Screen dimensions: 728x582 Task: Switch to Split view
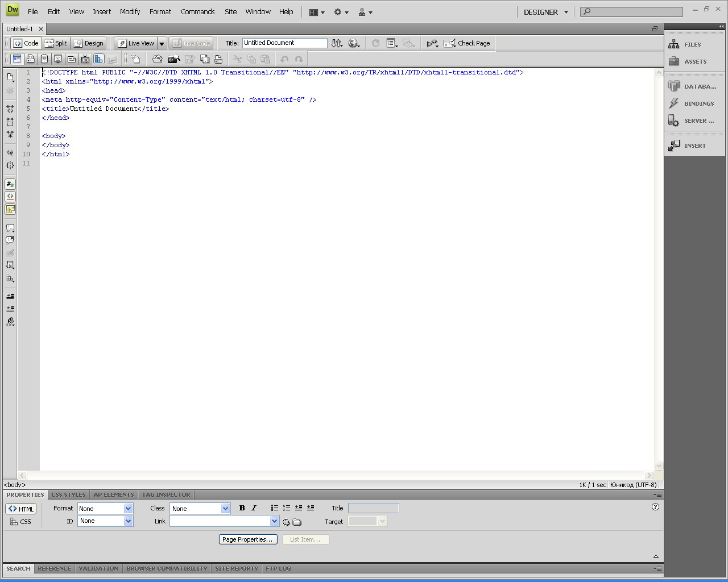click(56, 43)
